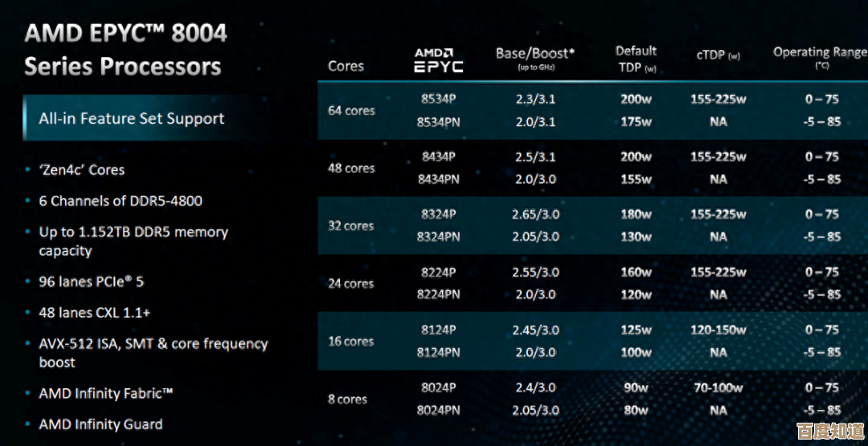Click the 8224PN processor model

tap(438, 294)
